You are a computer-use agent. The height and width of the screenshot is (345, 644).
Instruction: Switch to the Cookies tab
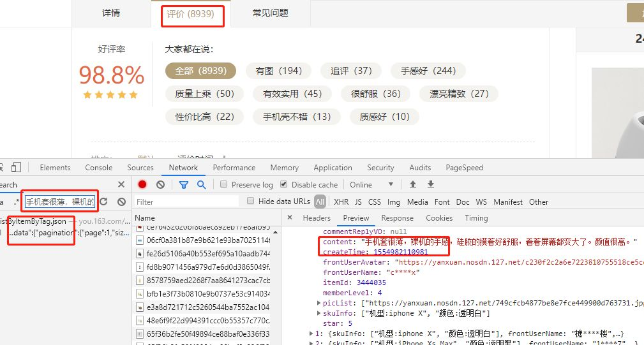[439, 218]
